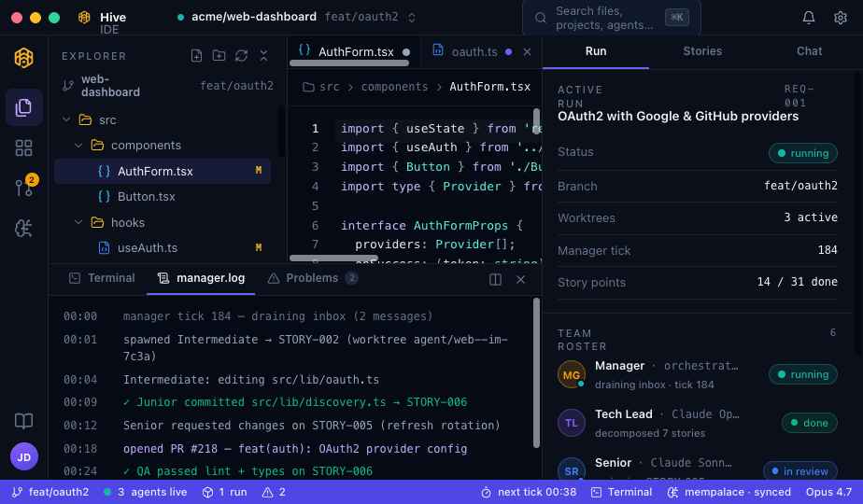Viewport: 863px width, 504px height.
Task: Select Button.tsx in file tree
Action: click(163, 196)
